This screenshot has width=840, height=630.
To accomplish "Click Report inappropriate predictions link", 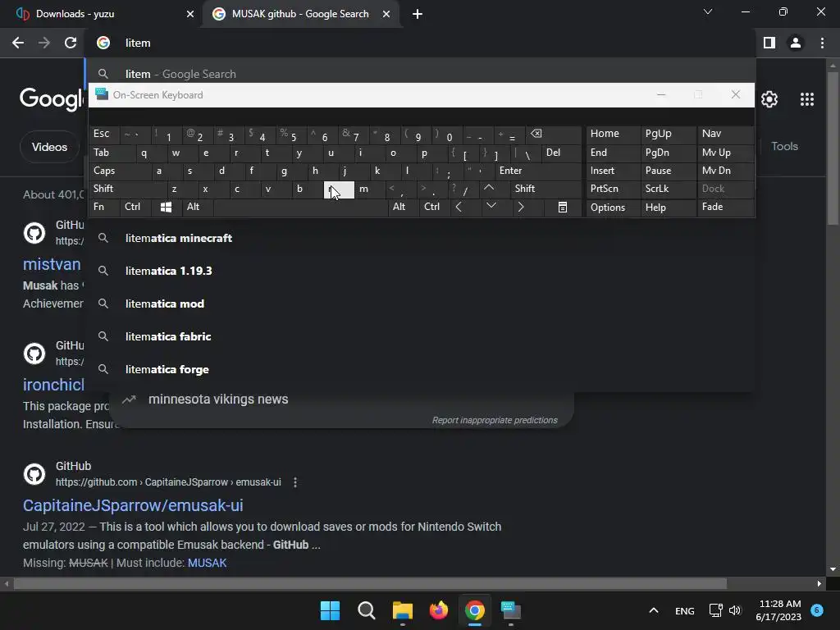I will (x=495, y=420).
